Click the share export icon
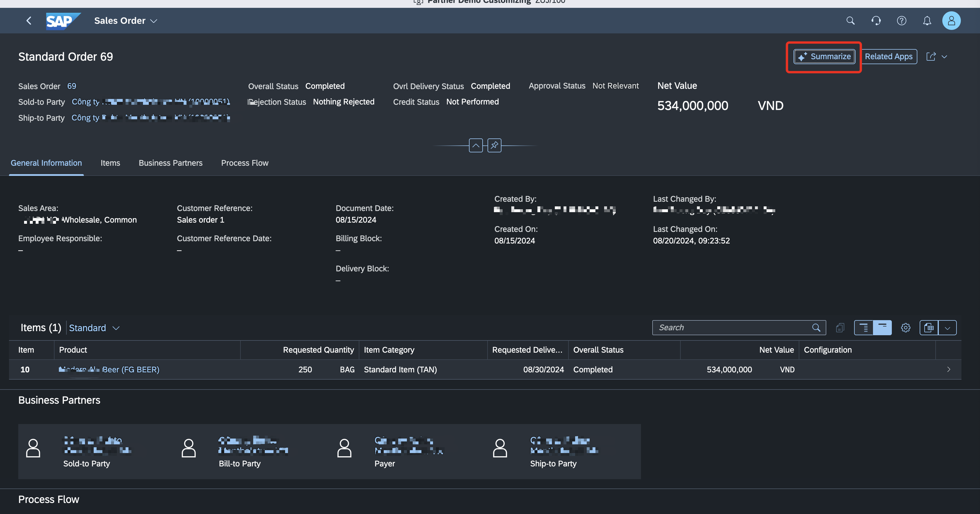Screen dimensions: 980x514 click(x=931, y=57)
